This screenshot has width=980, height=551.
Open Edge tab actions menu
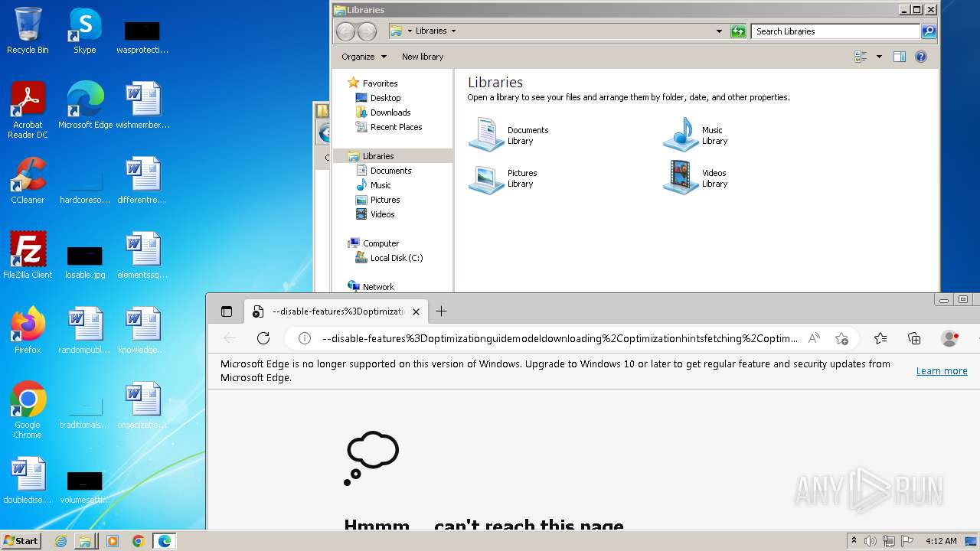tap(227, 311)
